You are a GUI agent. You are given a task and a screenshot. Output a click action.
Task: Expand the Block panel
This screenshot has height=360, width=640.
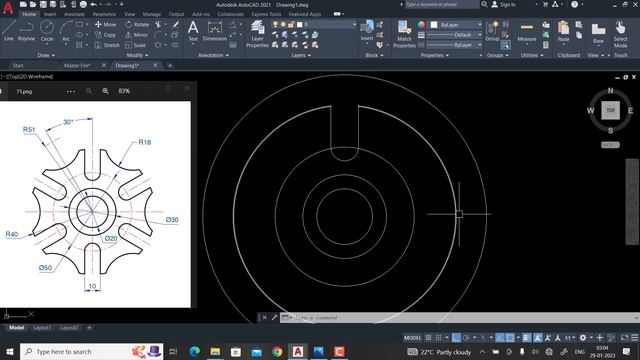pyautogui.click(x=374, y=55)
